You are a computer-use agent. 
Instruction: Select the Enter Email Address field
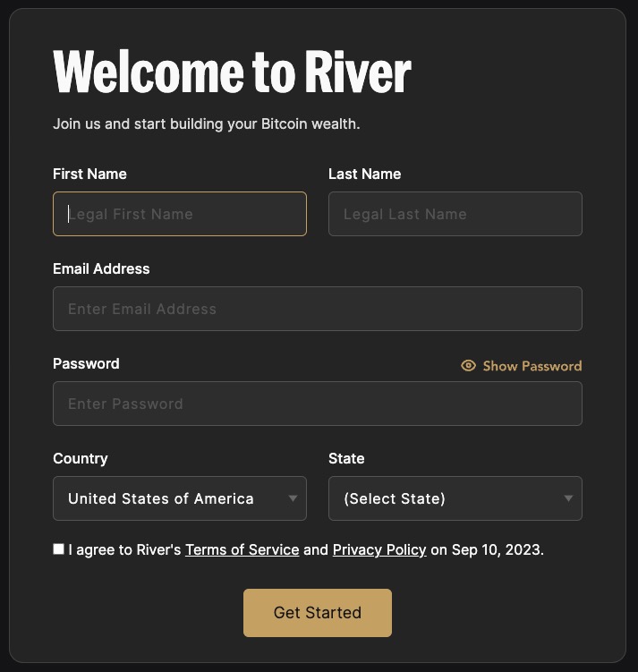(x=318, y=309)
